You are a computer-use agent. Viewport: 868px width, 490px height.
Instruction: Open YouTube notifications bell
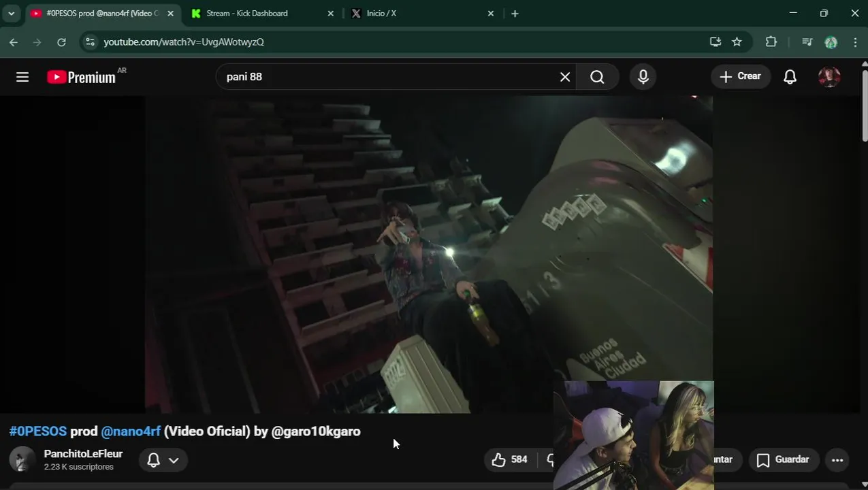click(x=790, y=77)
